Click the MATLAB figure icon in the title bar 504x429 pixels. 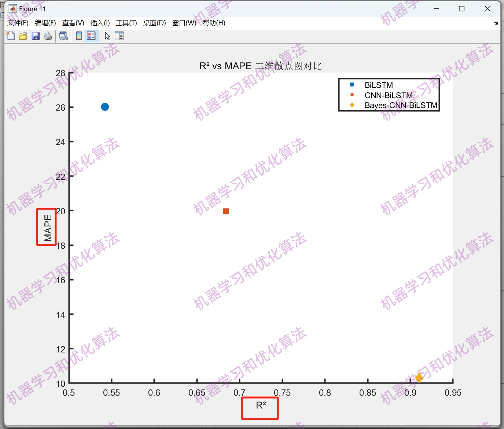tap(12, 8)
